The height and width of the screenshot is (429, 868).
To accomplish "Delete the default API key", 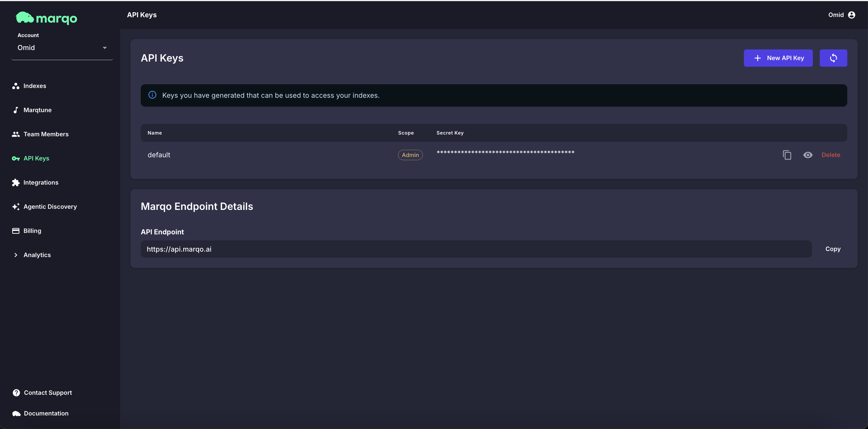I will click(831, 155).
